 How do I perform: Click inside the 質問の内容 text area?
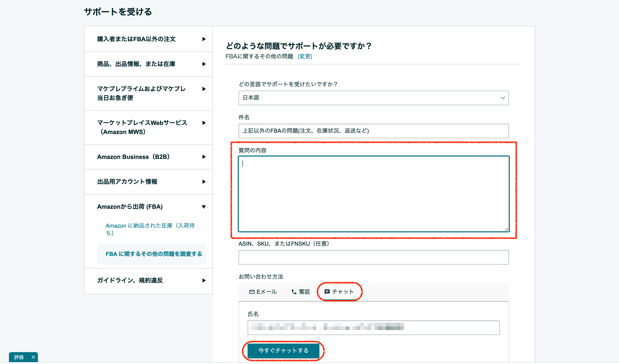pos(373,194)
